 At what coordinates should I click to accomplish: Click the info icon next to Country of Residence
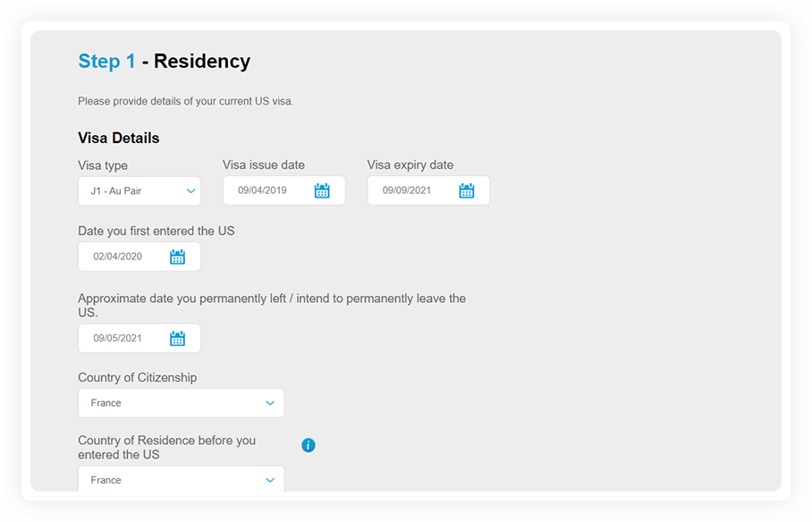308,444
